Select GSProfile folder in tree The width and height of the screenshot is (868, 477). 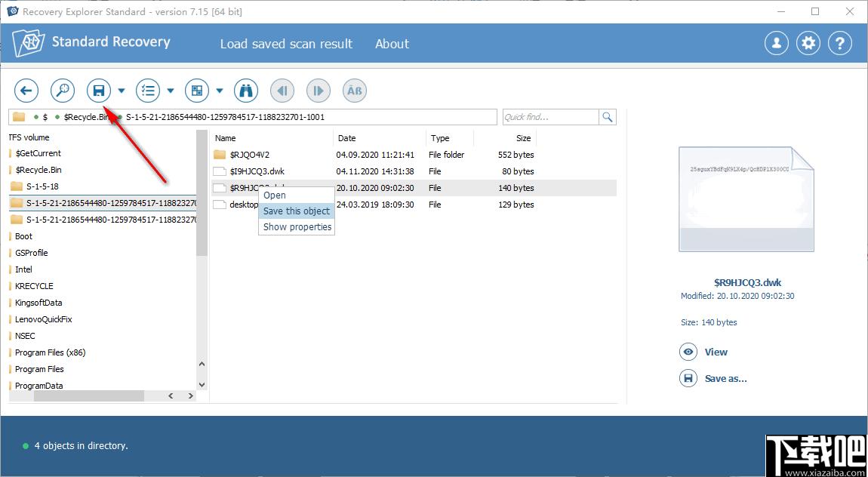[x=31, y=253]
